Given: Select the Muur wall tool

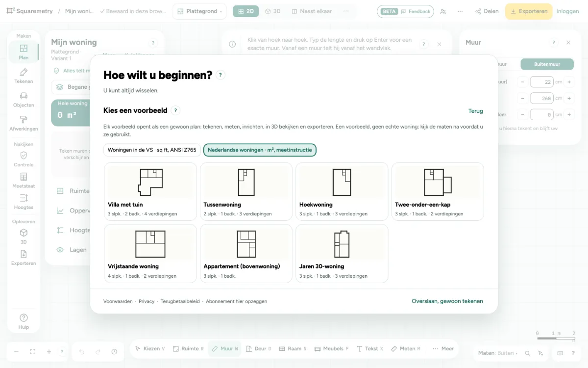Looking at the screenshot, I should point(225,349).
